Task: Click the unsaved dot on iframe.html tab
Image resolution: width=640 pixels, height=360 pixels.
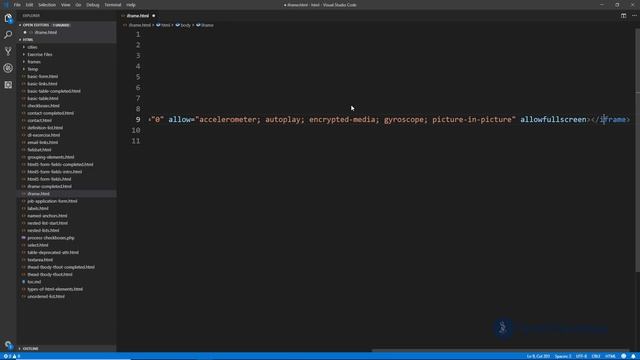Action: pyautogui.click(x=154, y=16)
